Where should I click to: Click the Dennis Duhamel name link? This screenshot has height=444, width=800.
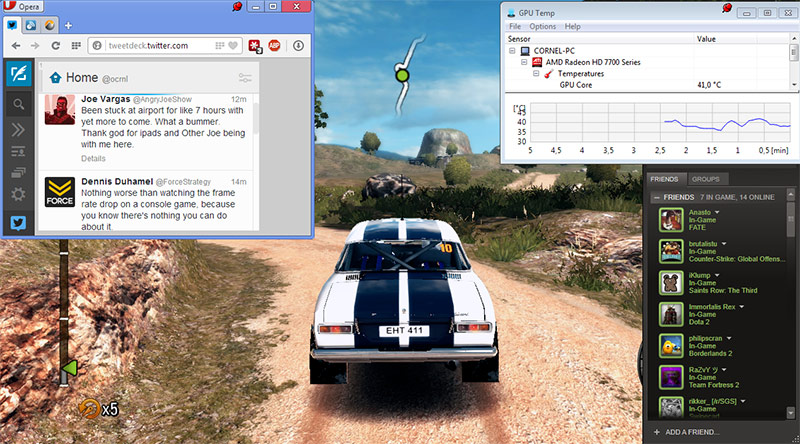point(117,181)
